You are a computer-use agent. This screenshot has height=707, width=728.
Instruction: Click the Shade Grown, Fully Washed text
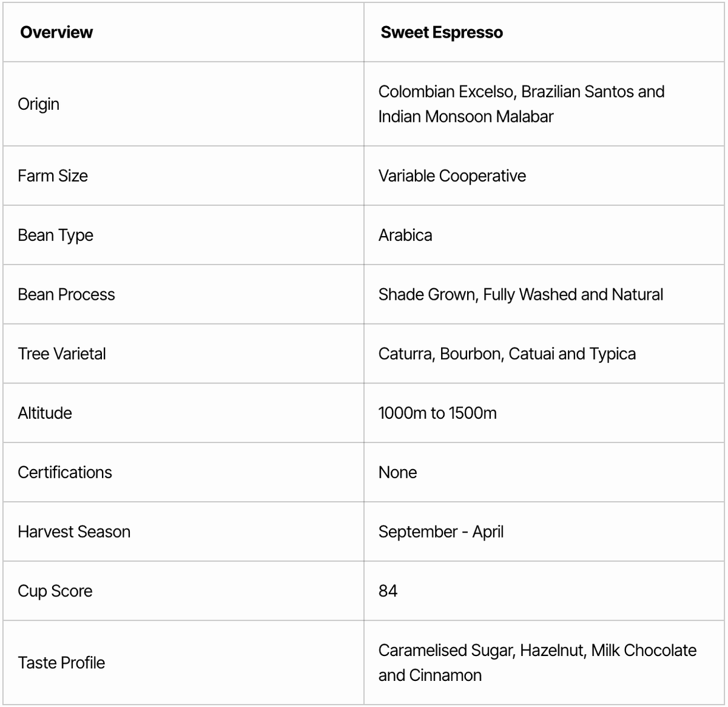[x=521, y=294]
